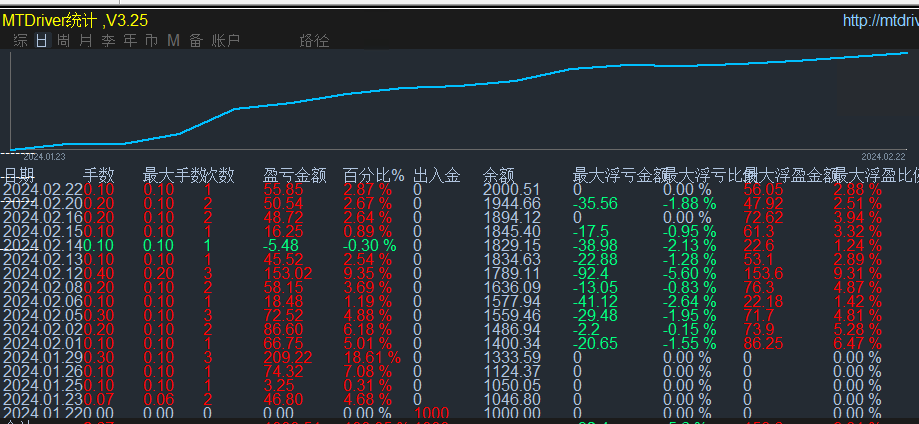The image size is (919, 424).
Task: Select the 2024.02.20 date row
Action: tap(43, 203)
